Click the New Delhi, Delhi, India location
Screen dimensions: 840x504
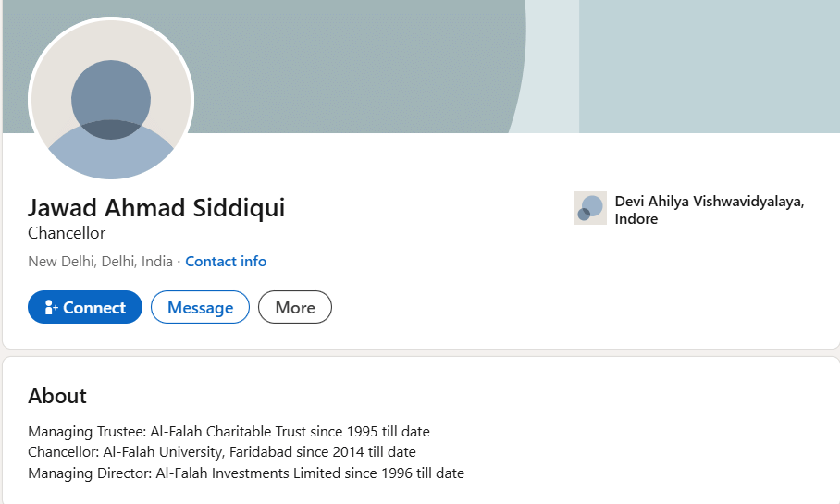pyautogui.click(x=100, y=262)
